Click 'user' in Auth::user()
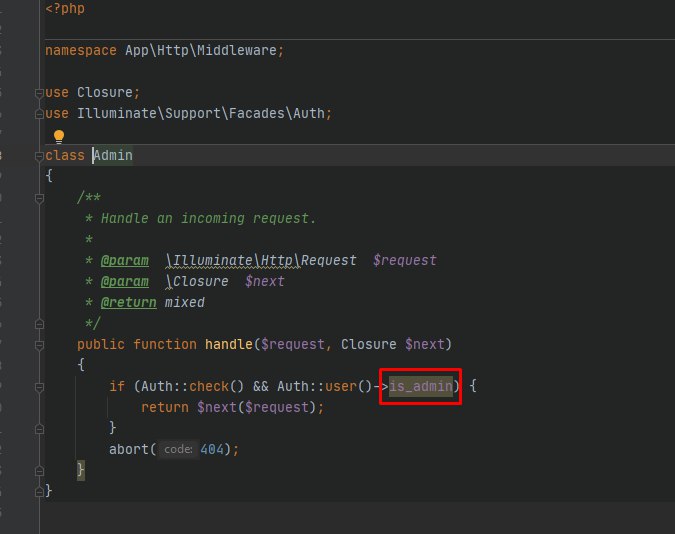Viewport: 675px width, 534px height. pos(341,386)
